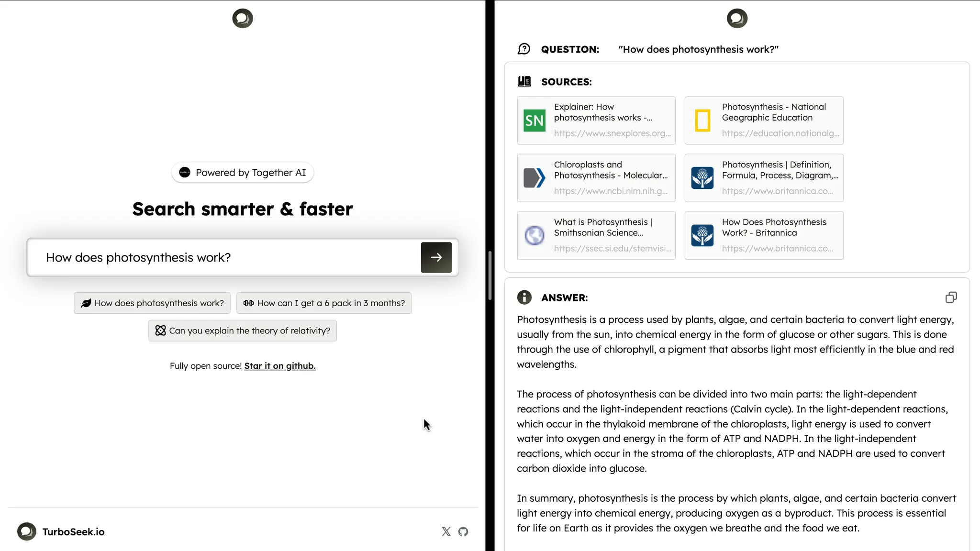This screenshot has height=551, width=980.
Task: Click the snexplores.org URL text
Action: pyautogui.click(x=612, y=133)
